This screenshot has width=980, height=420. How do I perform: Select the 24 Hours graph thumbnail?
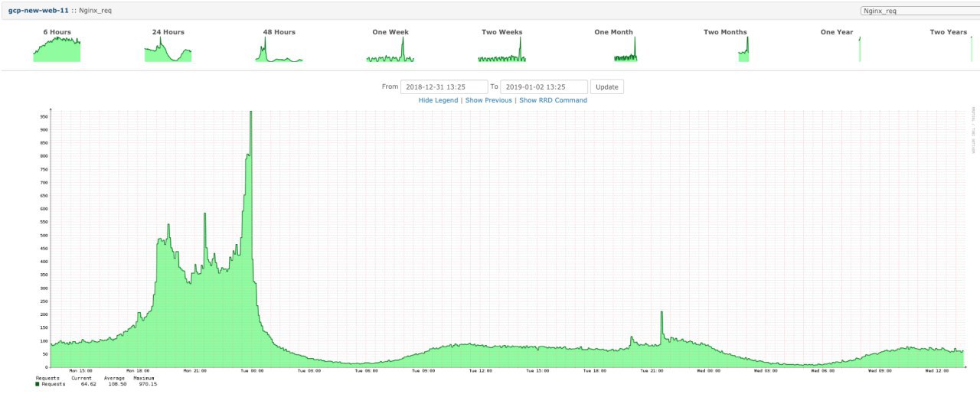168,49
